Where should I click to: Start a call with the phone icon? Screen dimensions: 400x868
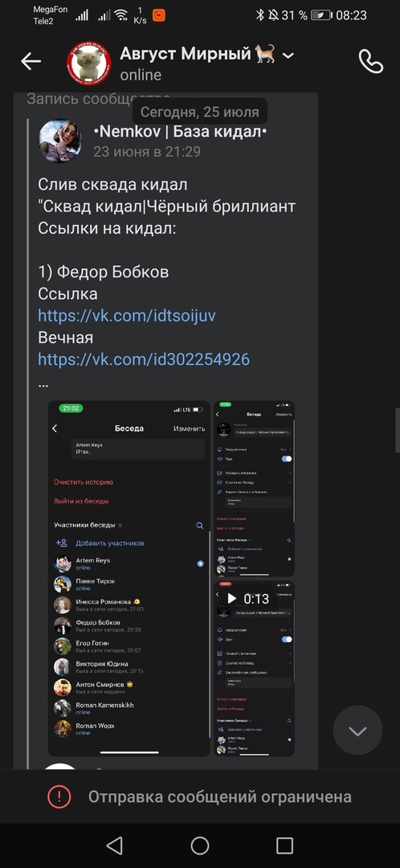click(370, 61)
